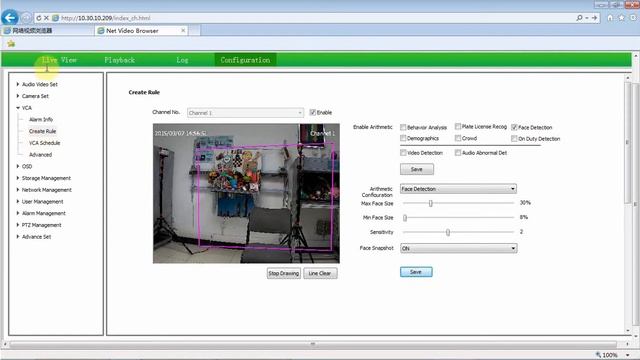Click the Min Face Size slider handle

click(405, 218)
